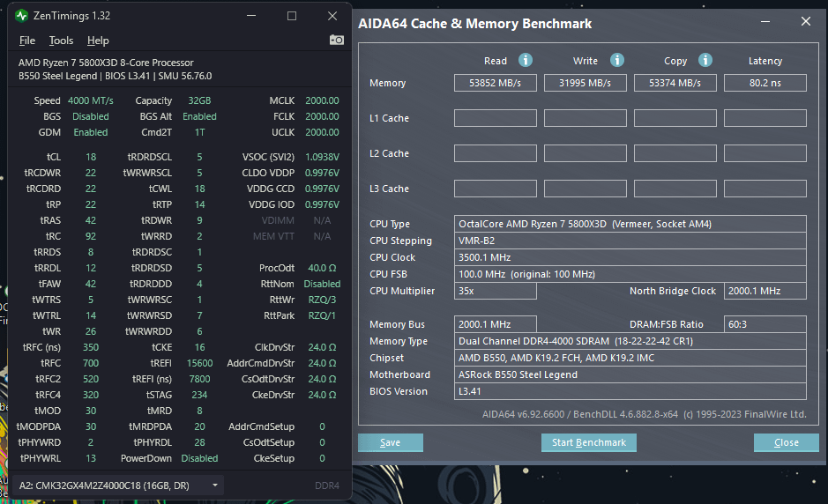Click the MCLK value 2000.00
This screenshot has height=504, width=828.
point(322,100)
